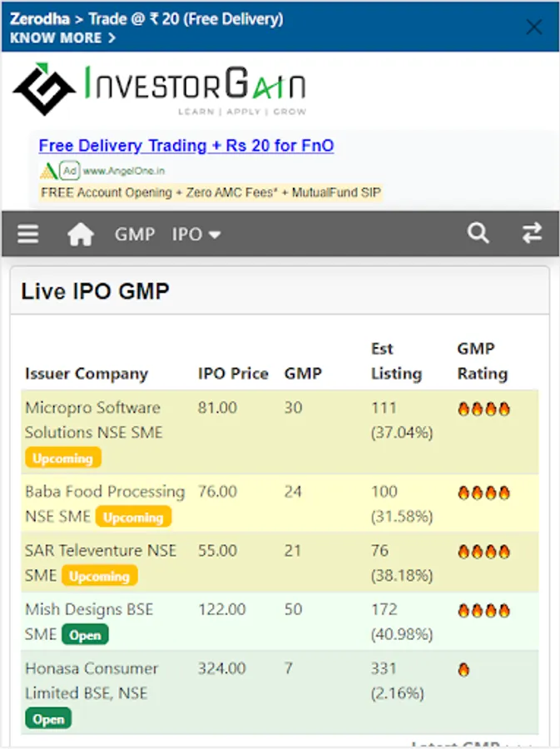Sort by GMP Rating header
The height and width of the screenshot is (749, 560).
482,361
